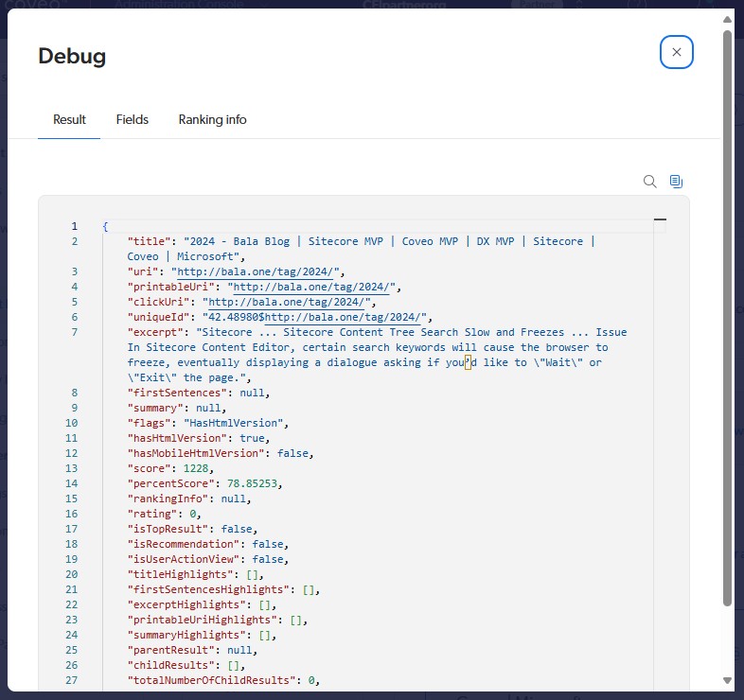The width and height of the screenshot is (744, 700).
Task: Switch to the Result tab
Action: tap(69, 119)
